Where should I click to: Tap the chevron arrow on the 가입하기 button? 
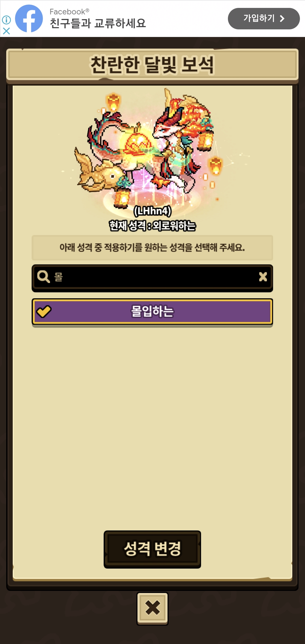point(282,19)
